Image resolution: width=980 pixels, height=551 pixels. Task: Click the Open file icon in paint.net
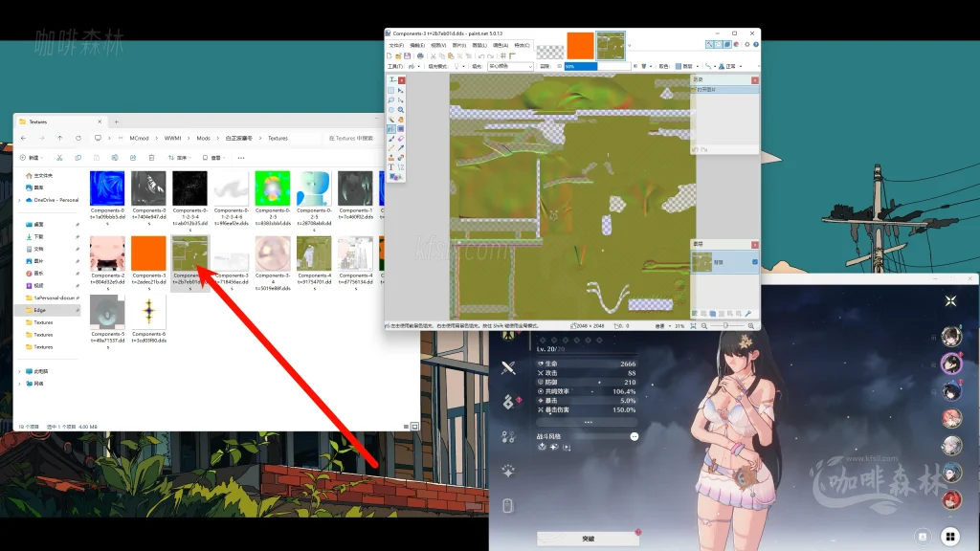[x=398, y=55]
